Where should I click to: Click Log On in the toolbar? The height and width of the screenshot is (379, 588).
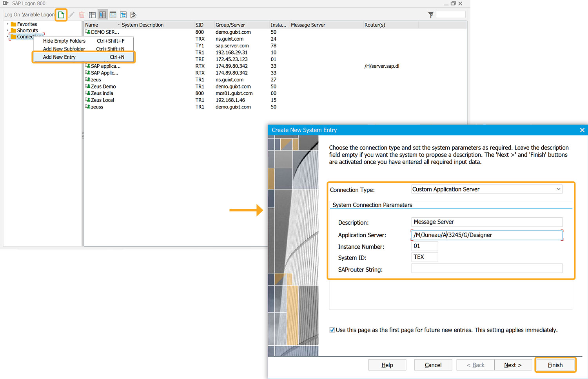12,15
